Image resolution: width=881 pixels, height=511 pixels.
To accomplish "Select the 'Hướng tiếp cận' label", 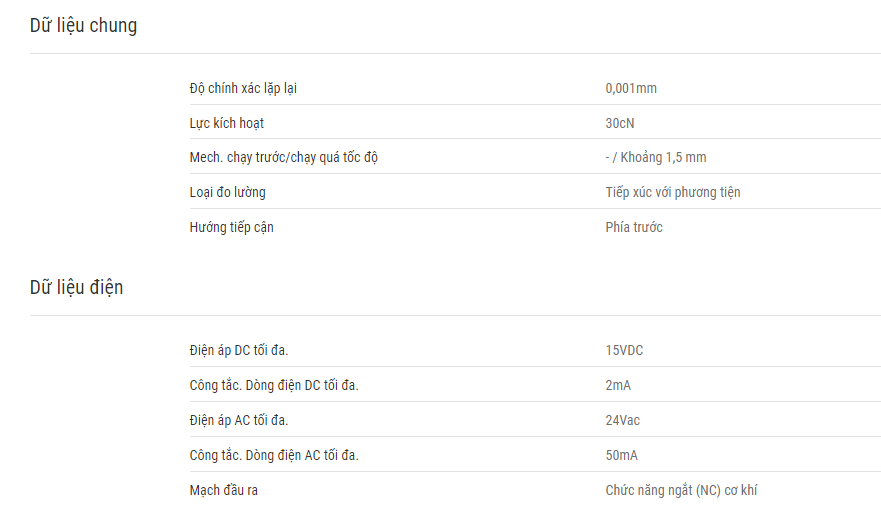I will pos(231,227).
